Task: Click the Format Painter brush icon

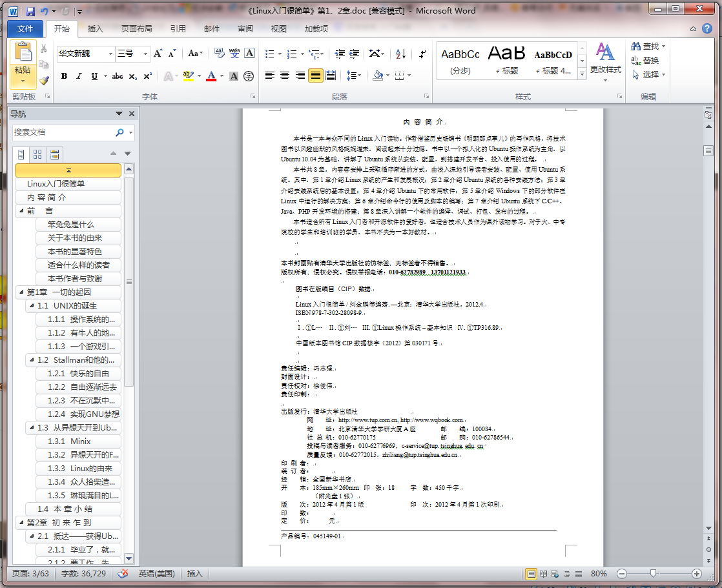Action: (44, 81)
